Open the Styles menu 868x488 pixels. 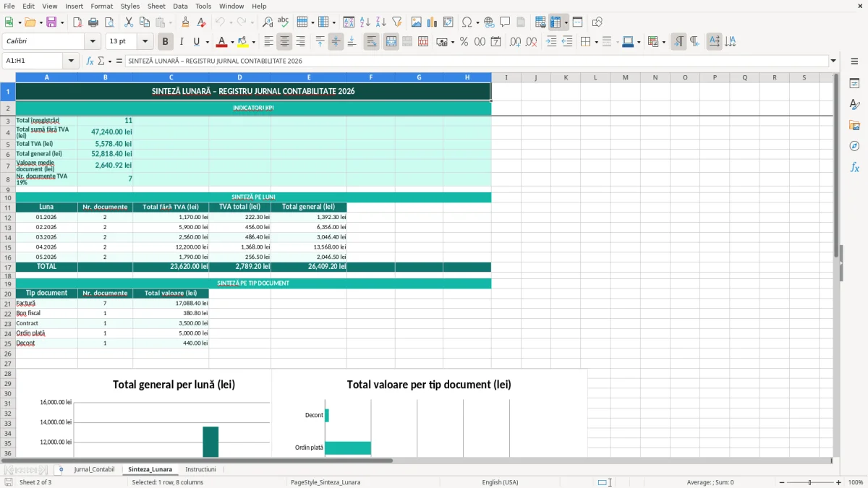tap(130, 6)
